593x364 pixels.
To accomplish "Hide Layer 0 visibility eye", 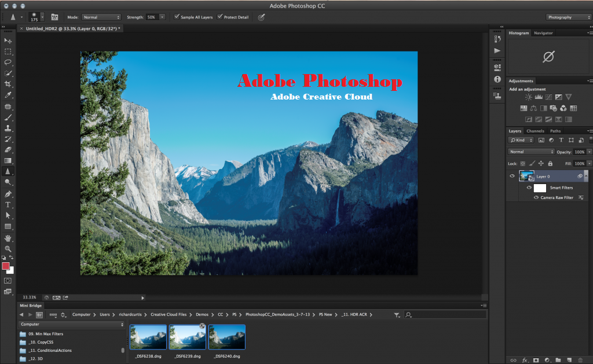I will pyautogui.click(x=512, y=176).
